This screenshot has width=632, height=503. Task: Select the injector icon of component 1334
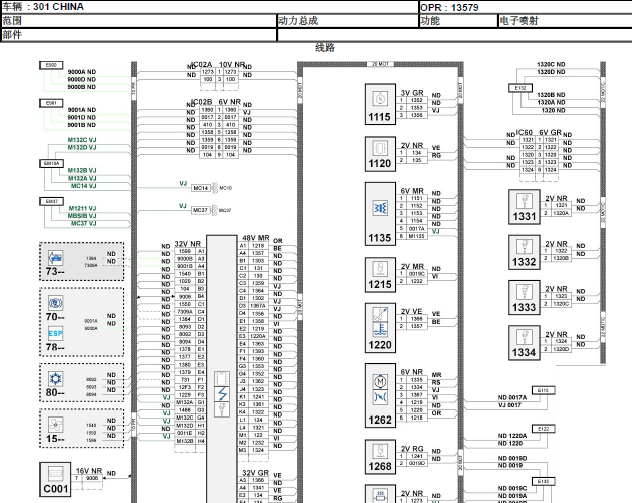click(524, 337)
